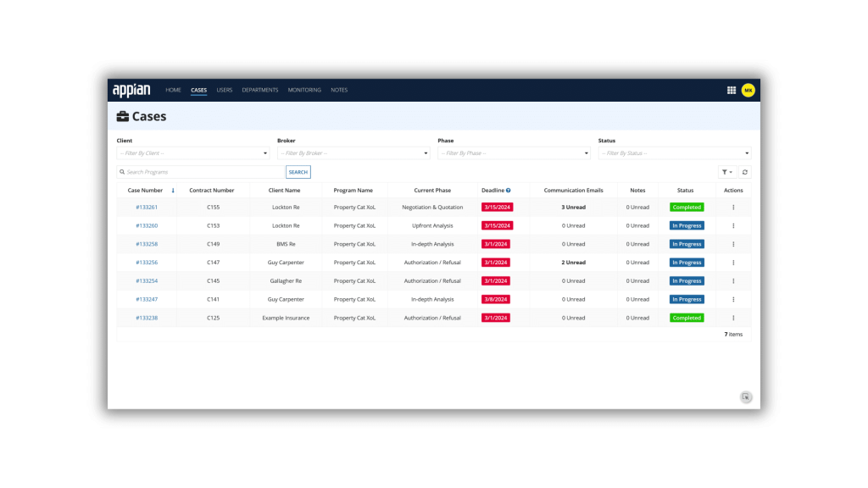The width and height of the screenshot is (868, 488).
Task: Open the filter funnel icon
Action: 725,171
